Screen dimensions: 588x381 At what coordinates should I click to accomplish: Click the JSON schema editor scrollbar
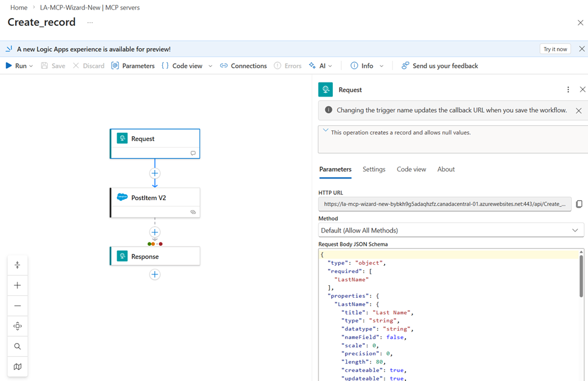point(581,276)
